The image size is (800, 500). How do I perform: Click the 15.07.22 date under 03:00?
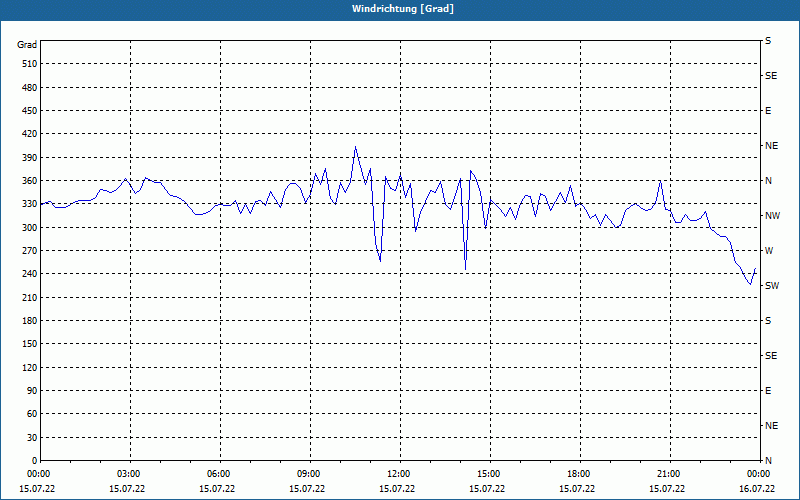click(x=127, y=489)
